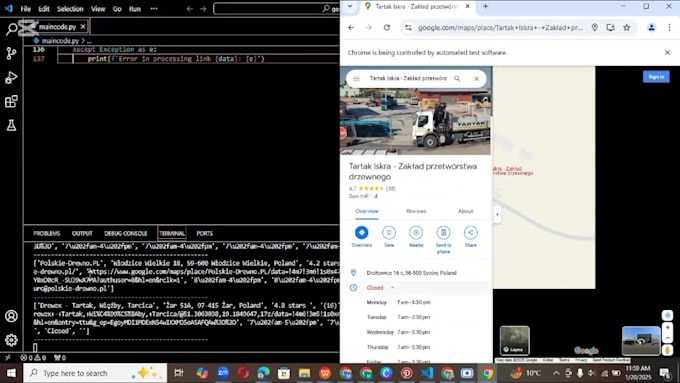Click Send to phone button
The height and width of the screenshot is (383, 680).
click(443, 239)
